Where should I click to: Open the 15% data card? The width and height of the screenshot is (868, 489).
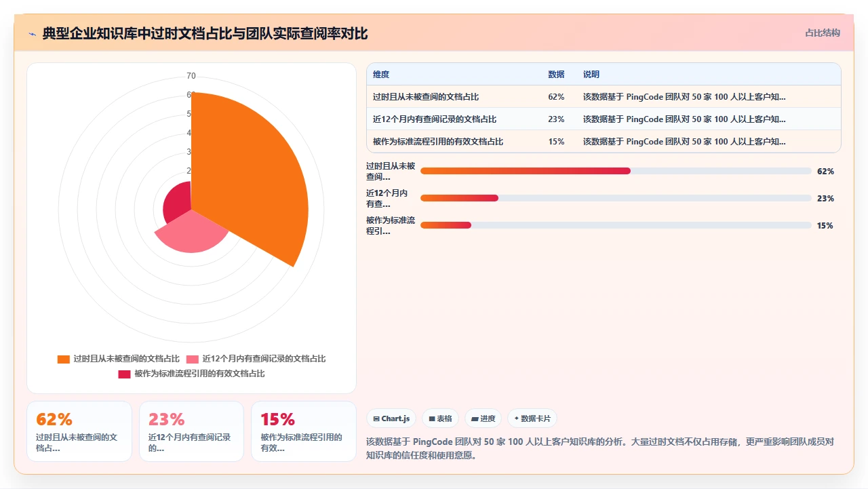tap(303, 431)
